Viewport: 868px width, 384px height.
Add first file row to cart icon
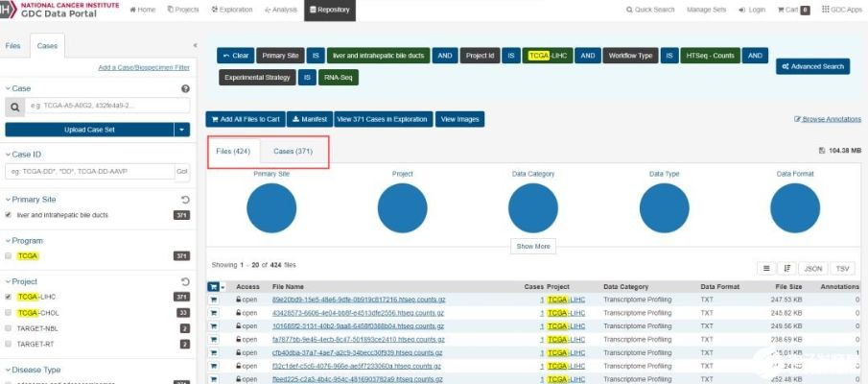[x=214, y=300]
